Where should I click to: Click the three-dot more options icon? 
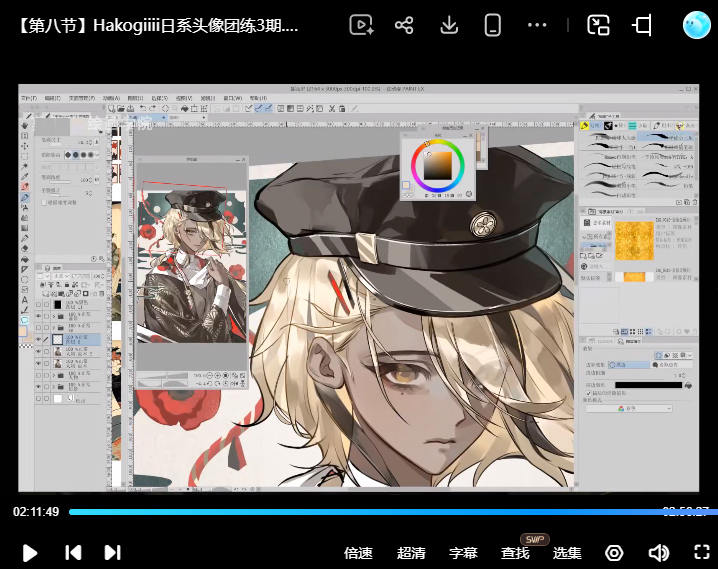pos(537,25)
